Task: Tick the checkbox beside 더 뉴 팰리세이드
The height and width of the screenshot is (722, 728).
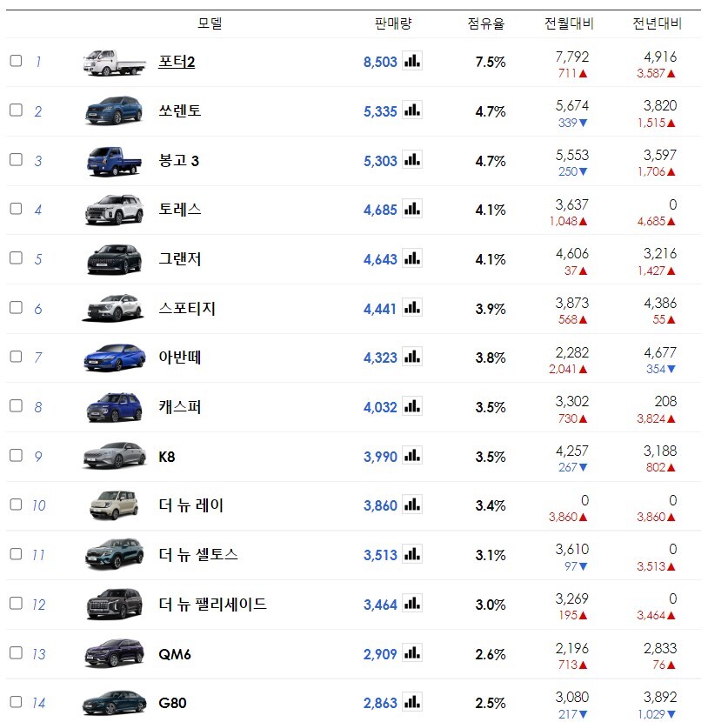Action: coord(16,603)
